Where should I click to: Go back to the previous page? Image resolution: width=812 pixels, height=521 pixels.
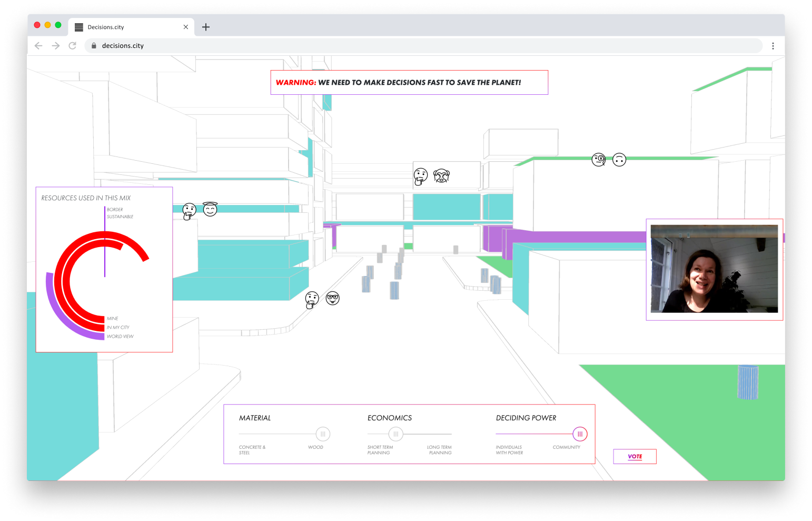coord(38,46)
